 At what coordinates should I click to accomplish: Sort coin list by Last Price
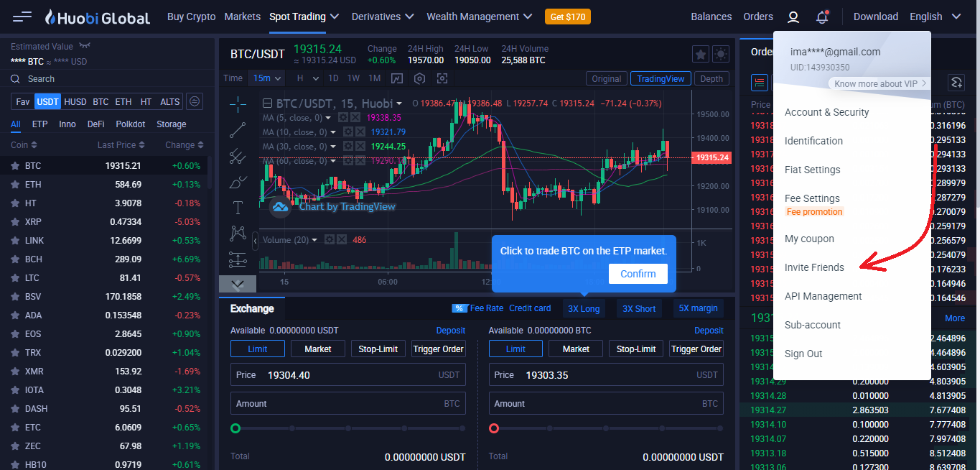121,145
